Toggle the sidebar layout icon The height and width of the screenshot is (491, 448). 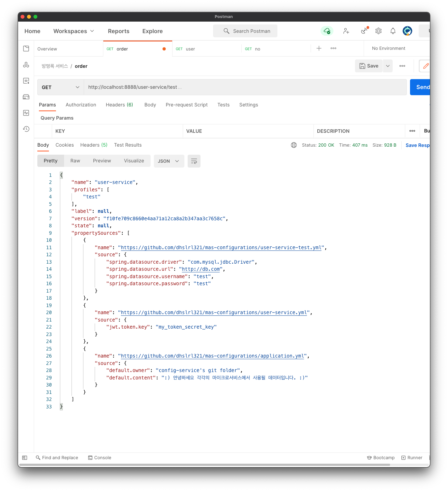click(x=24, y=458)
